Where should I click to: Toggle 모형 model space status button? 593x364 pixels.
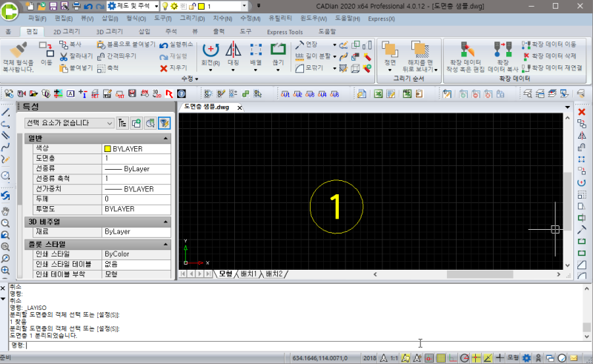[x=513, y=357]
